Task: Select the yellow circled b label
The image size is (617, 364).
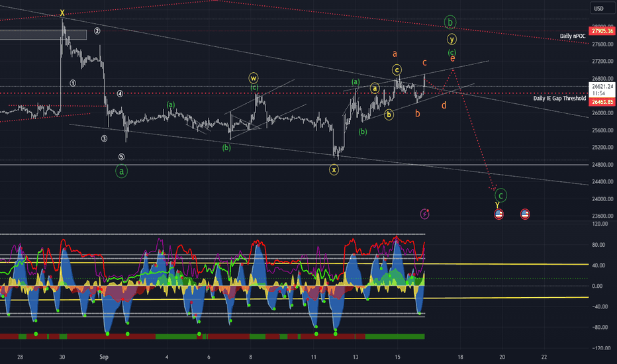Action: (x=389, y=114)
